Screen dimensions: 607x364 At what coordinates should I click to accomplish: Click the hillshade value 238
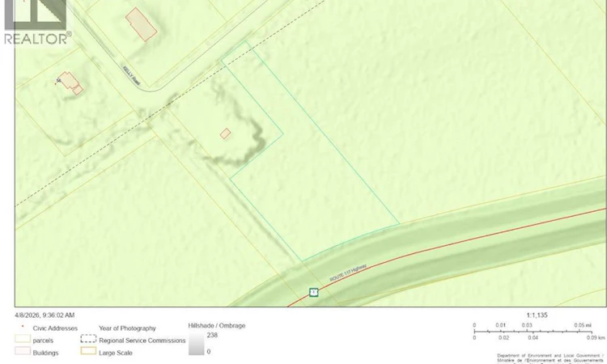pos(212,335)
